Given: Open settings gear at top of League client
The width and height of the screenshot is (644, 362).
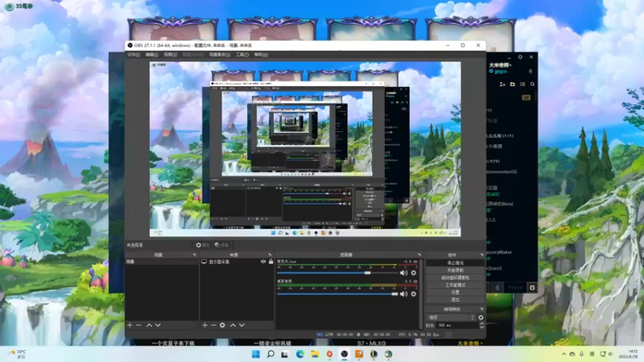Looking at the screenshot, I should pos(520,57).
